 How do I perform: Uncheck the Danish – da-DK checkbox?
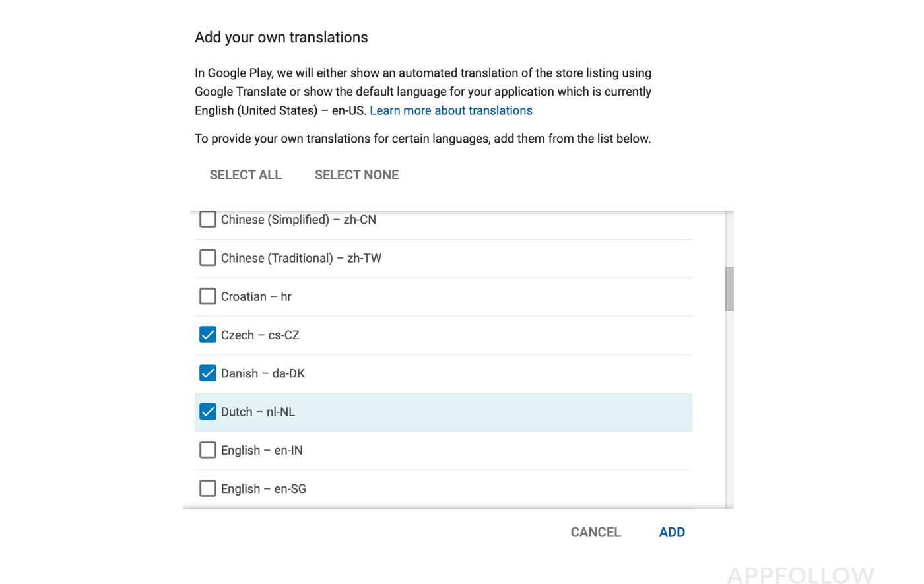click(207, 373)
